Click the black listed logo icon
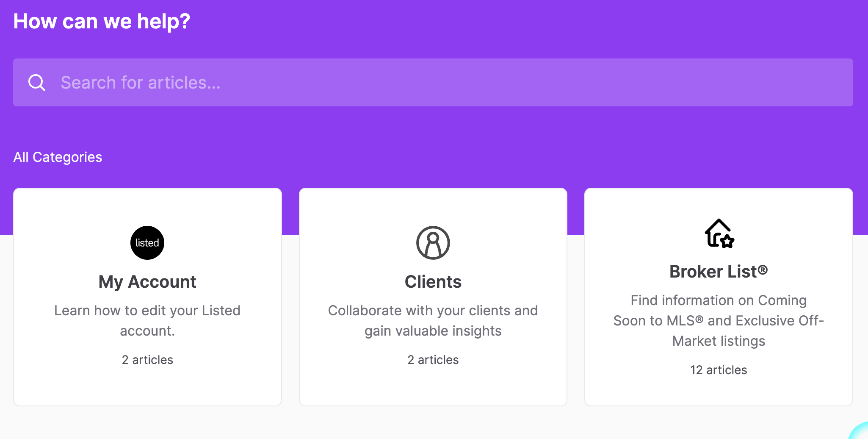The width and height of the screenshot is (868, 439). point(147,243)
